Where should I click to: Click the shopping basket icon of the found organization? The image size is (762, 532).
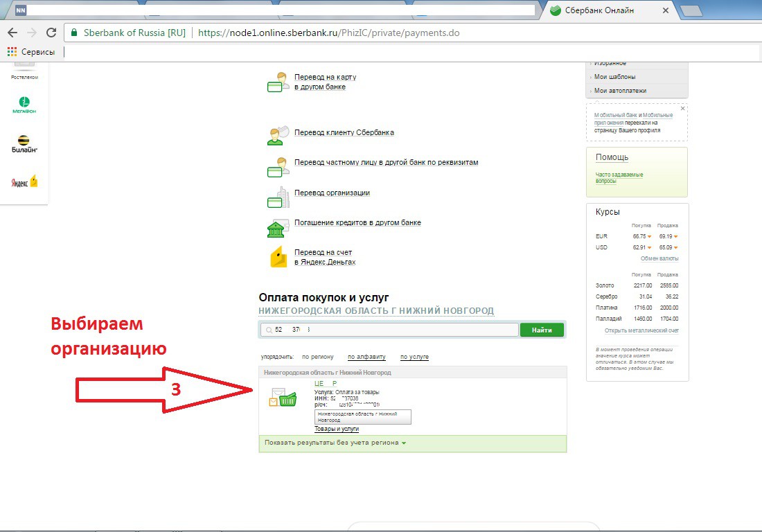(x=283, y=398)
